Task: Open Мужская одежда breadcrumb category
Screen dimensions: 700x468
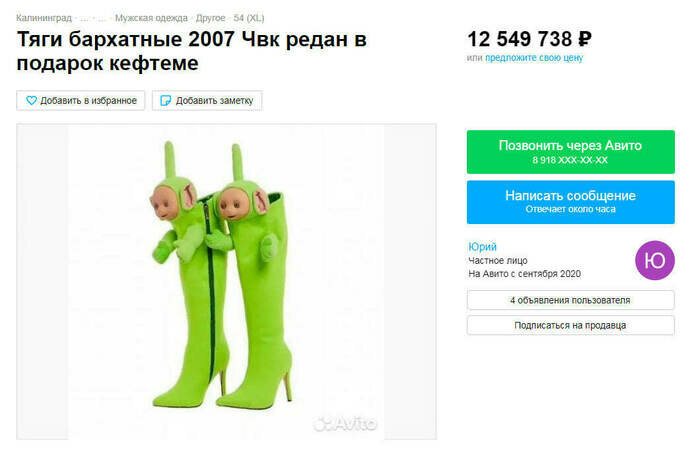Action: [x=151, y=18]
